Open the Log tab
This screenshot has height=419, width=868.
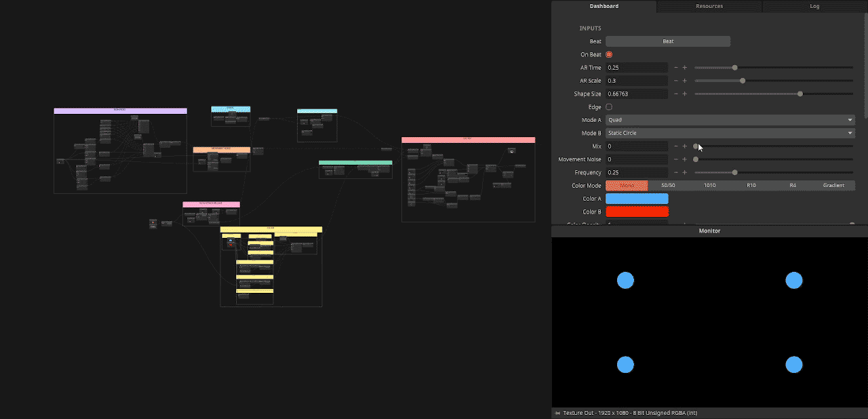click(x=814, y=7)
